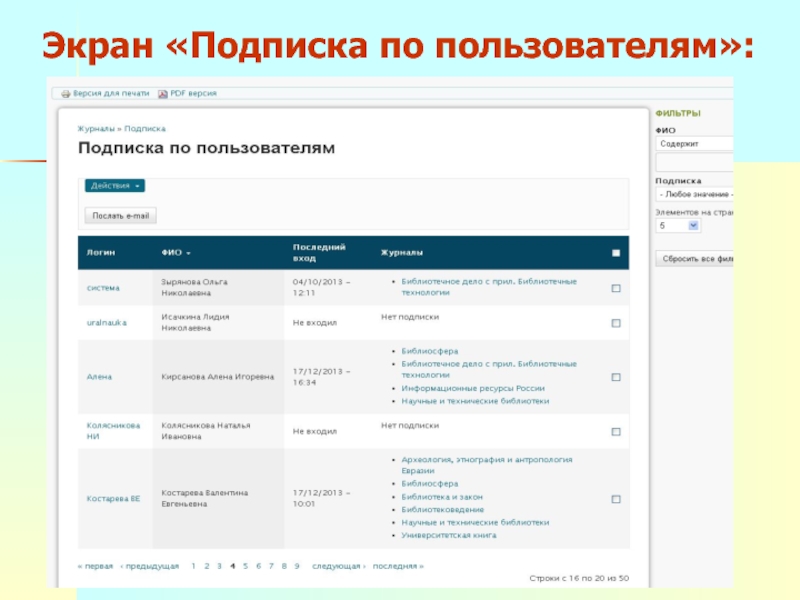Open the Алена login link
Screen dimensions: 800x600
click(99, 377)
